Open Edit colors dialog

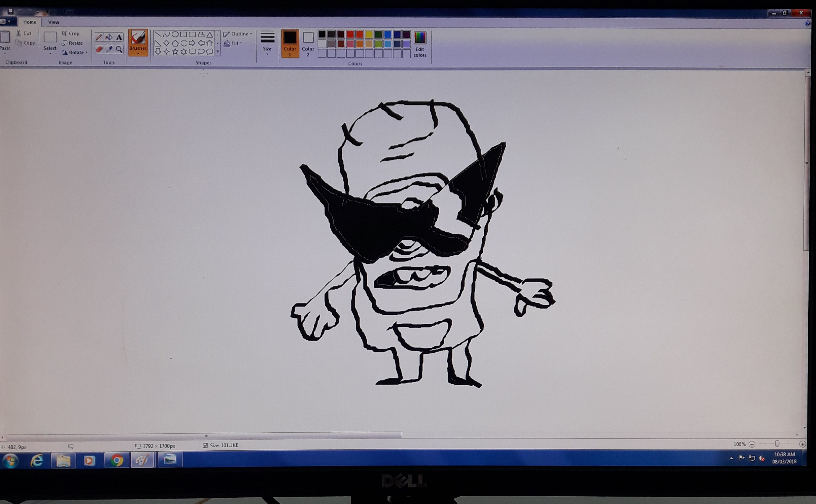(x=420, y=44)
